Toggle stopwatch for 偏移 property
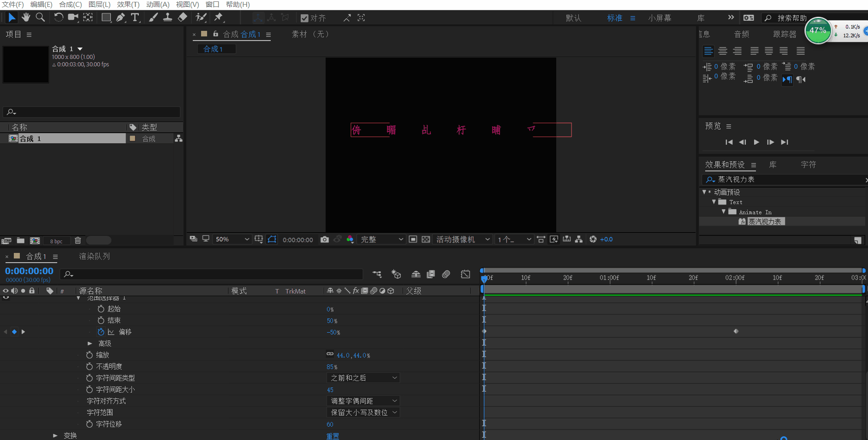868x440 pixels. click(101, 332)
